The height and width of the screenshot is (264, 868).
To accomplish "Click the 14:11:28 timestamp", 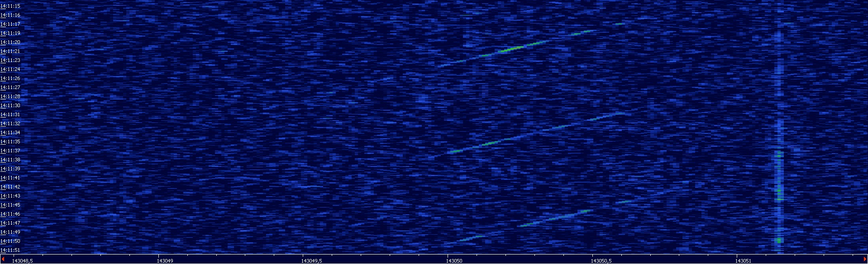I will pos(10,96).
